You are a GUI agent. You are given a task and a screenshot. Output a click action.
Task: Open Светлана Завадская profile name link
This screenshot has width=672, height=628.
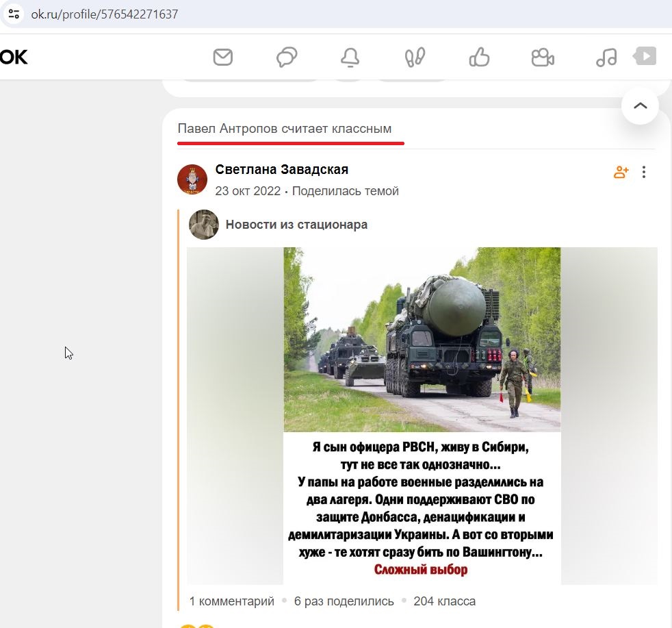click(x=281, y=169)
